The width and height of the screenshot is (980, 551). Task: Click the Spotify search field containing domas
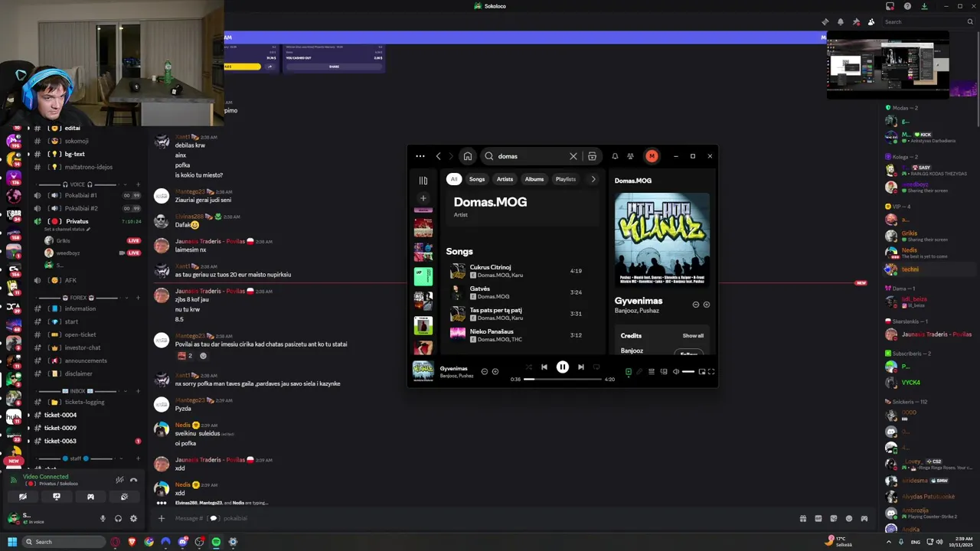pyautogui.click(x=531, y=156)
